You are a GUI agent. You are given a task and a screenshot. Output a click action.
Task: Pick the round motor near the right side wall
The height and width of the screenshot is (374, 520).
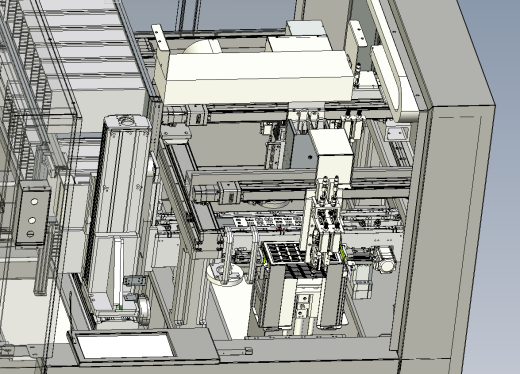[386, 261]
